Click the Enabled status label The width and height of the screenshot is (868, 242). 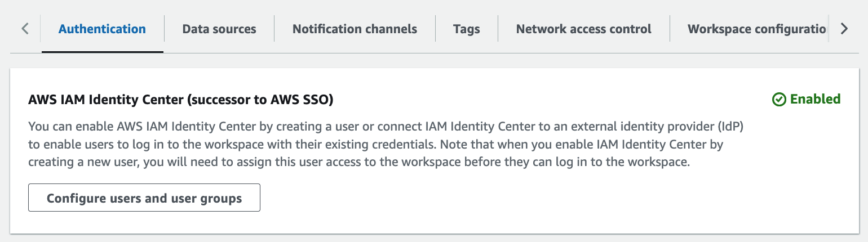pyautogui.click(x=815, y=100)
